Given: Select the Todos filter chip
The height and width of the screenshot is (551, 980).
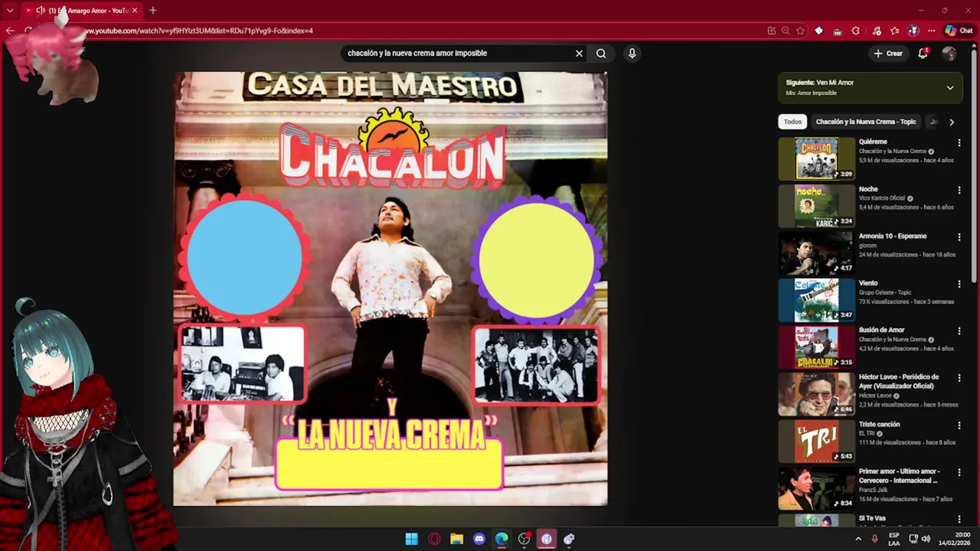Looking at the screenshot, I should tap(792, 122).
